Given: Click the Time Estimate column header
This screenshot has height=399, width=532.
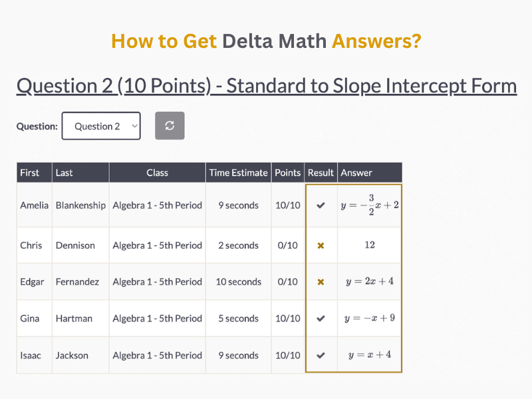Looking at the screenshot, I should [238, 173].
